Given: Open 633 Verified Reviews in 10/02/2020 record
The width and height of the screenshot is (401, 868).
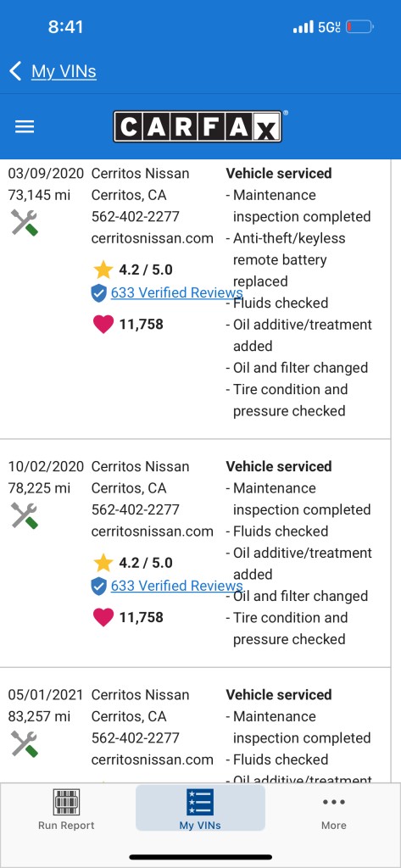Looking at the screenshot, I should [x=176, y=586].
